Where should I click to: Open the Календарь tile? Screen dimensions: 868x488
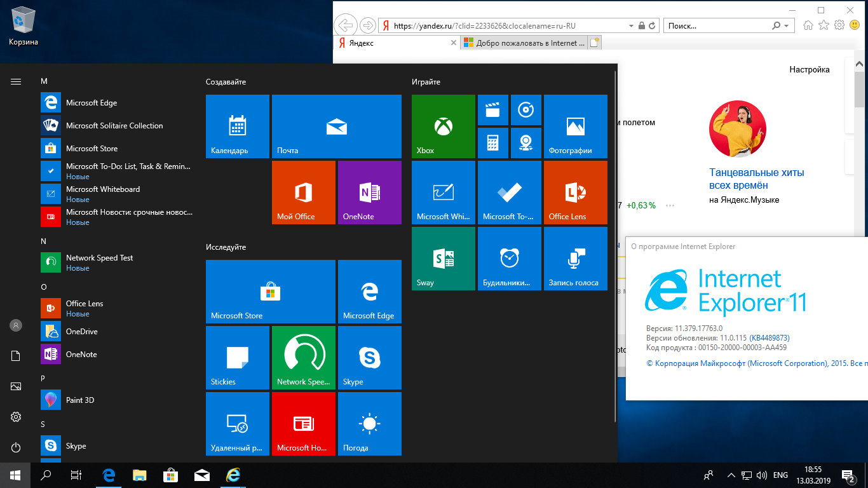[x=238, y=126]
